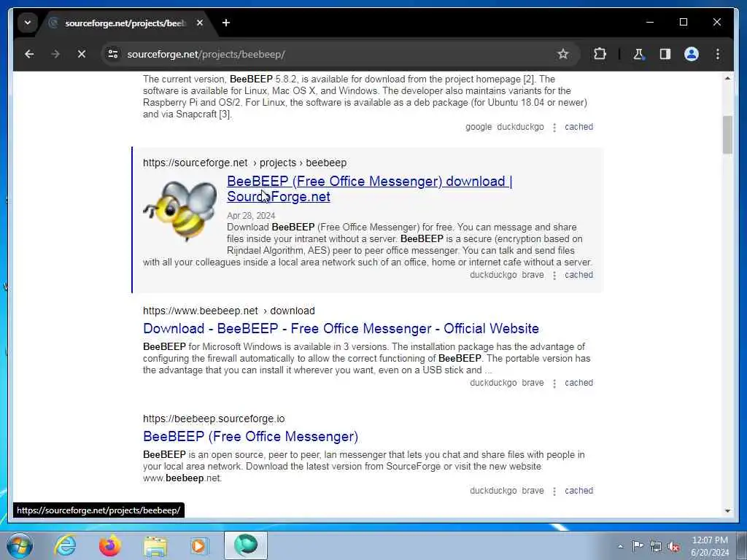Viewport: 747px width, 560px height.
Task: Stop loading the page
Action: point(82,54)
